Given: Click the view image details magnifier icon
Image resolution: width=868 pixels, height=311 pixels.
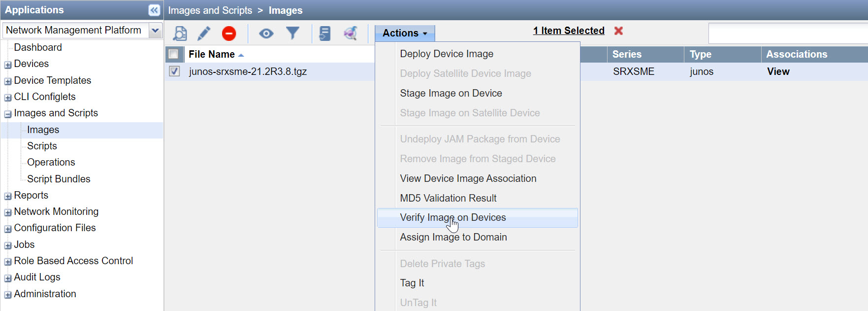Looking at the screenshot, I should [x=180, y=34].
